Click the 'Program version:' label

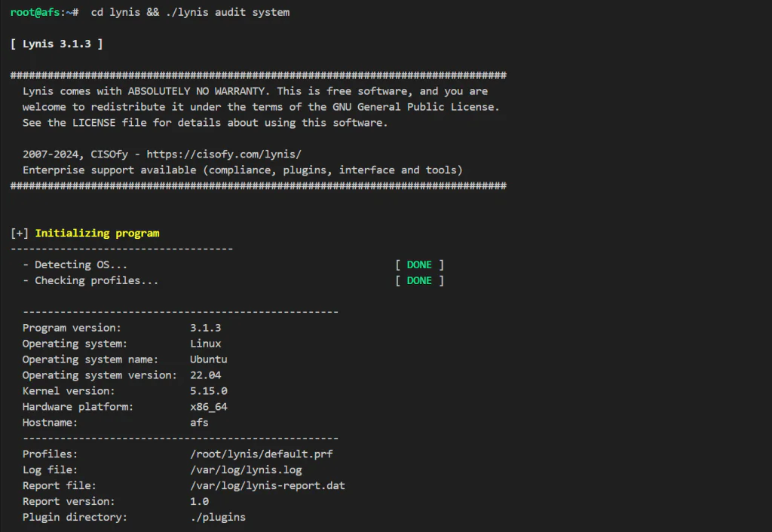pos(72,328)
